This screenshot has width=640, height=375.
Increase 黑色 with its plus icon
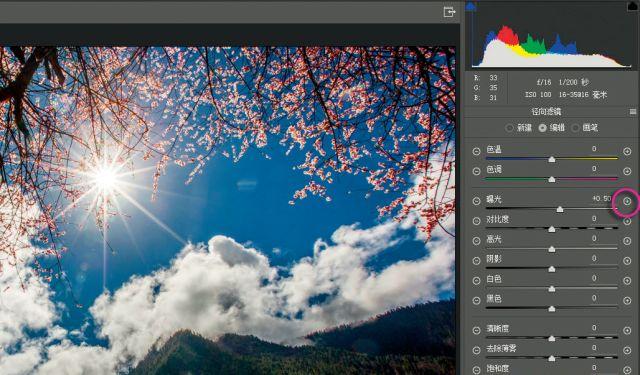627,301
